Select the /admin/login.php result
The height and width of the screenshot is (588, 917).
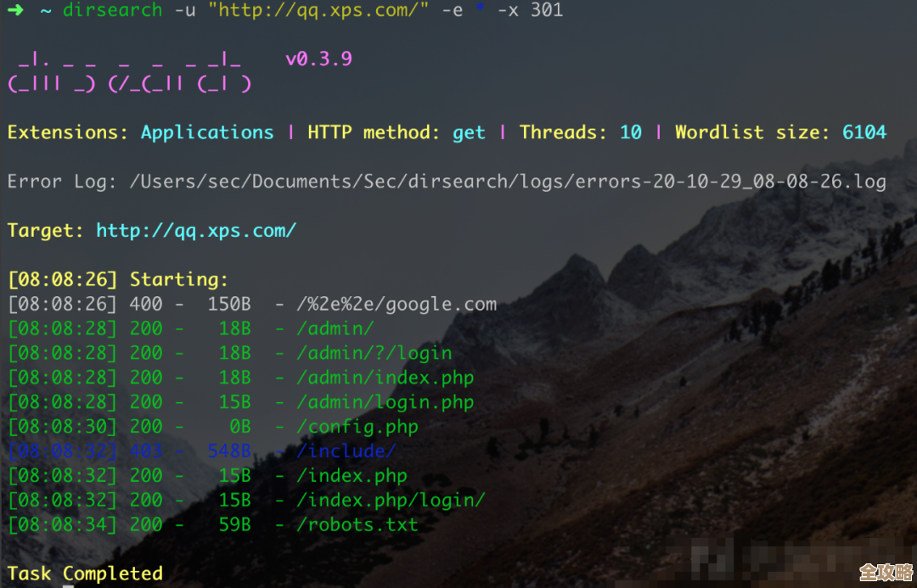(x=385, y=402)
